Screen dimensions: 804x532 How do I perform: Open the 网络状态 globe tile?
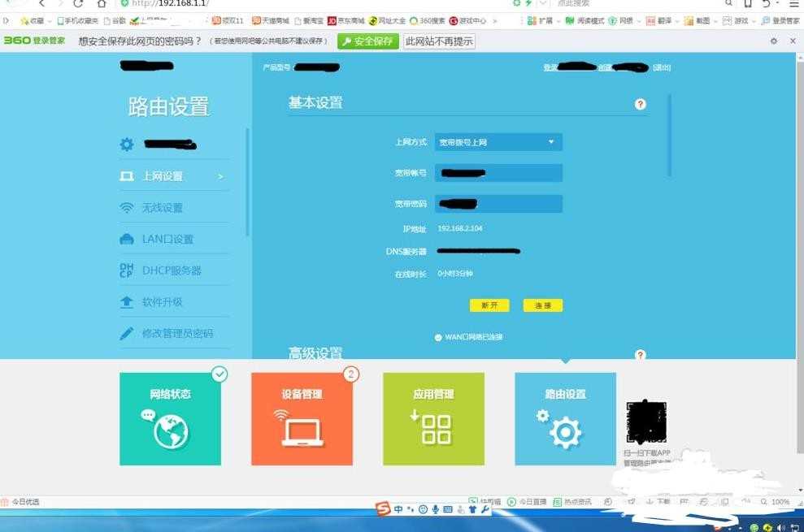coord(170,419)
